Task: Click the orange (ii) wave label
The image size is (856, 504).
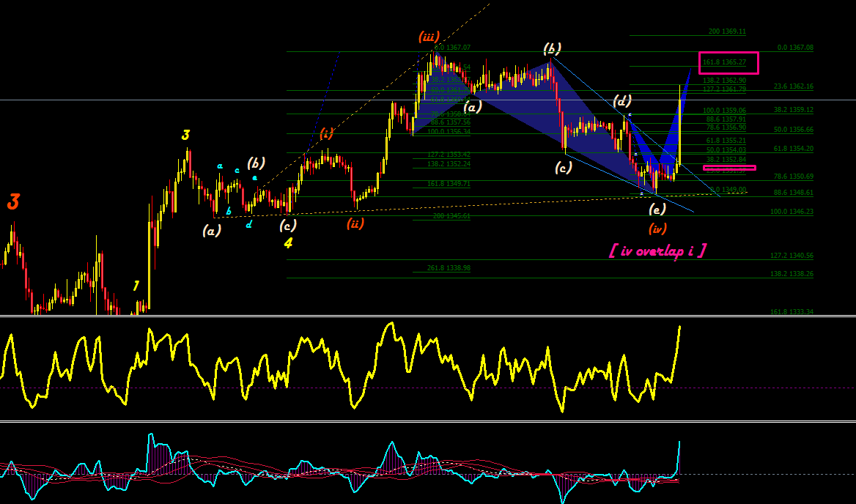Action: coord(355,223)
